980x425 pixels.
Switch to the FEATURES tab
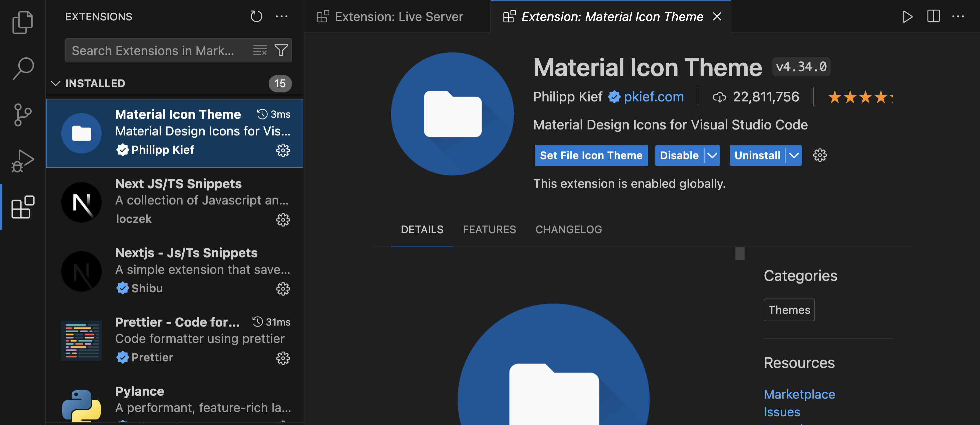pos(489,229)
